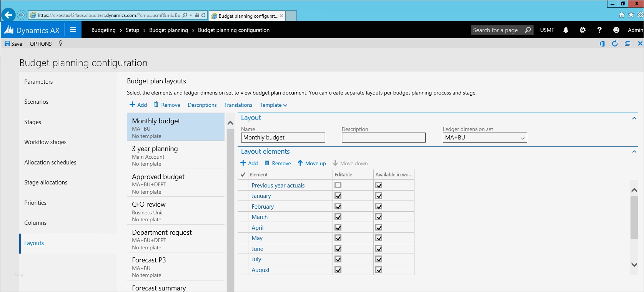The height and width of the screenshot is (292, 644).
Task: Uncheck Editable for January
Action: (x=338, y=196)
